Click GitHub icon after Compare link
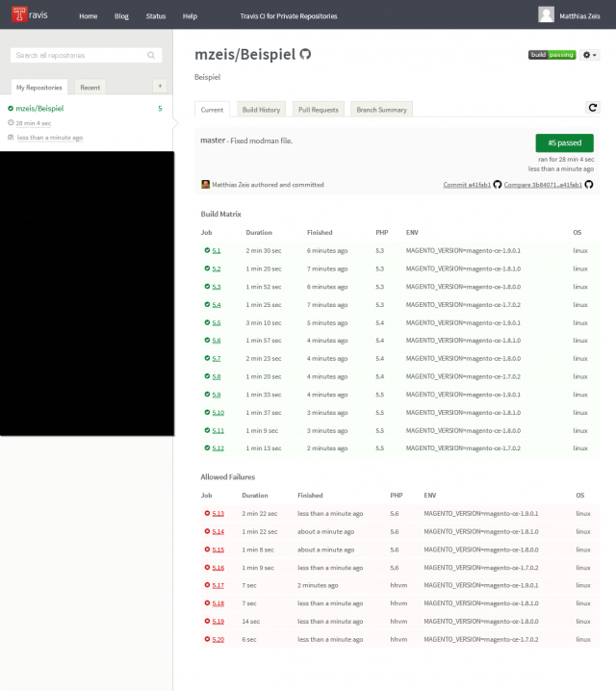The height and width of the screenshot is (691, 616). pos(589,185)
